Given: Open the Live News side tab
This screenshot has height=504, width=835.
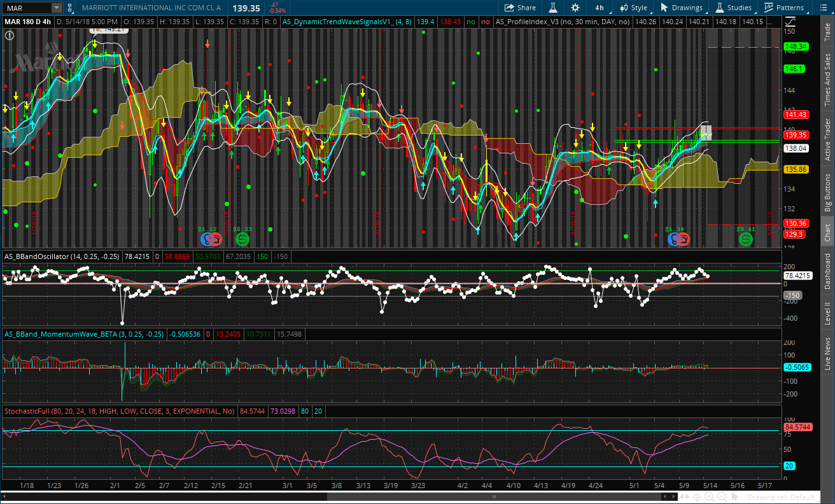Looking at the screenshot, I should tap(827, 353).
